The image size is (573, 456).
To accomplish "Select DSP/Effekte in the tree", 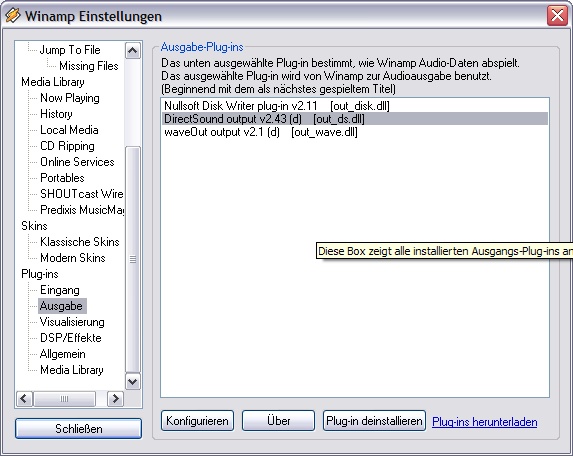I will point(71,338).
